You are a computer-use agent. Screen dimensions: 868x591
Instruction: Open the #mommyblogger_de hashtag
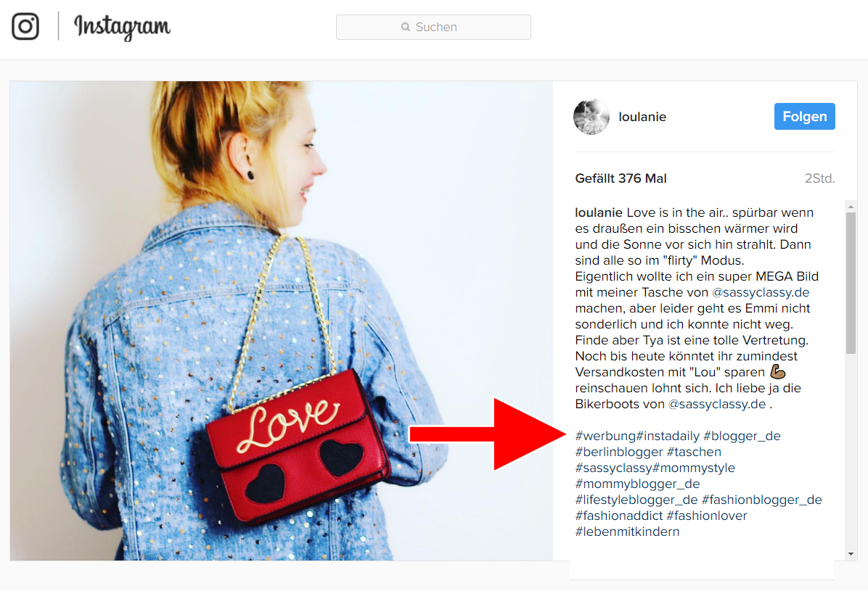tap(637, 484)
